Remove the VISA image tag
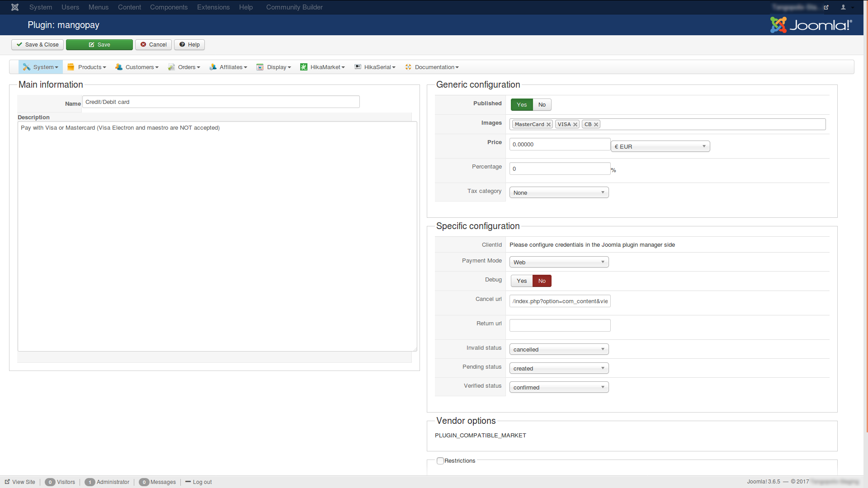Screen dimensions: 868x488 [x=575, y=125]
